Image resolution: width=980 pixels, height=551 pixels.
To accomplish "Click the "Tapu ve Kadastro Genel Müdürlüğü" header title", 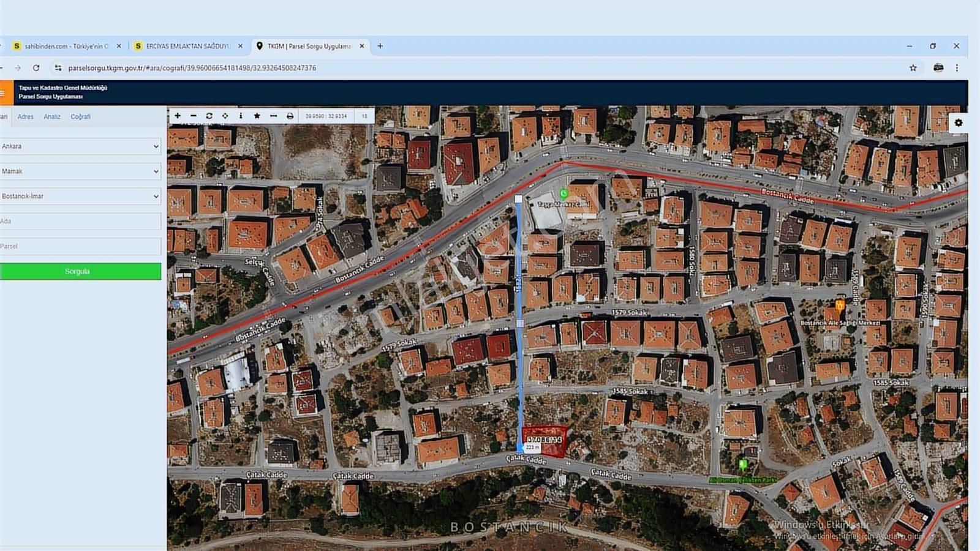I will point(62,88).
